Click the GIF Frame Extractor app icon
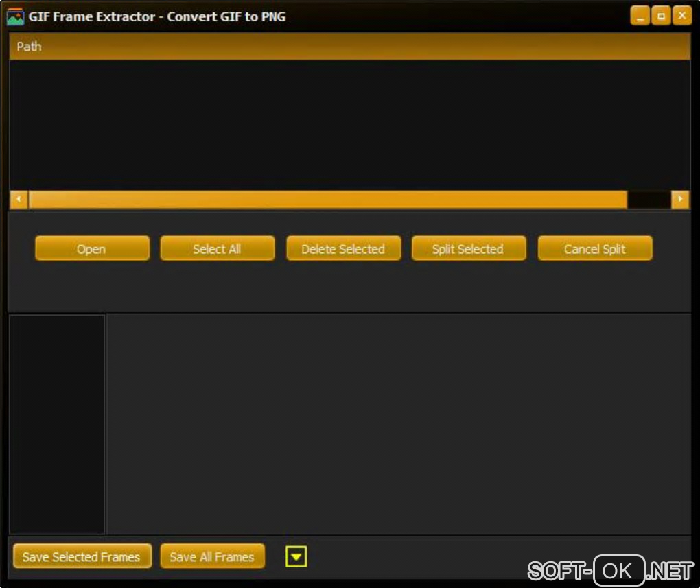This screenshot has width=700, height=588. [15, 16]
